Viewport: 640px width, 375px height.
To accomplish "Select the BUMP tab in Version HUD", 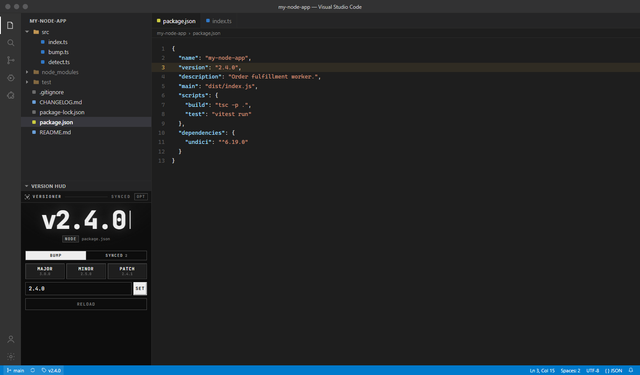I will coord(56,255).
